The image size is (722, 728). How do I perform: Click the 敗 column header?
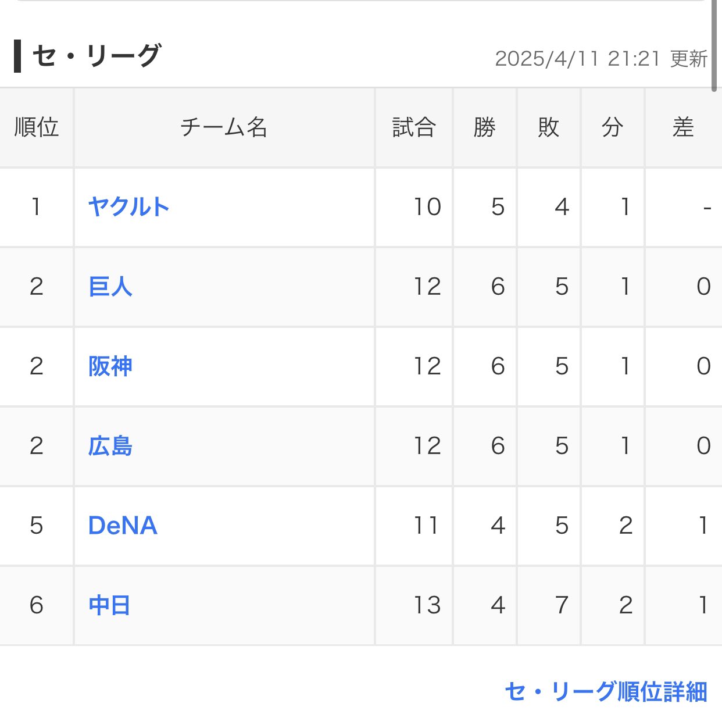549,127
